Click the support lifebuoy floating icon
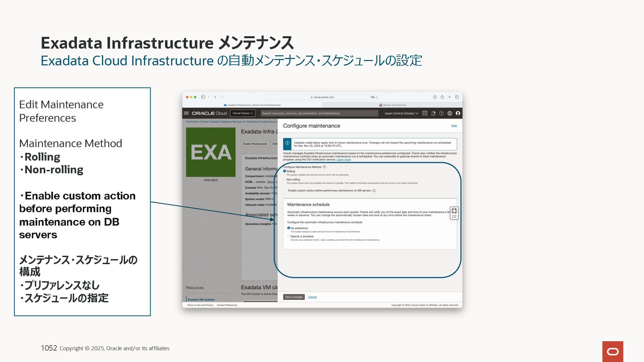The width and height of the screenshot is (644, 362). point(454,211)
